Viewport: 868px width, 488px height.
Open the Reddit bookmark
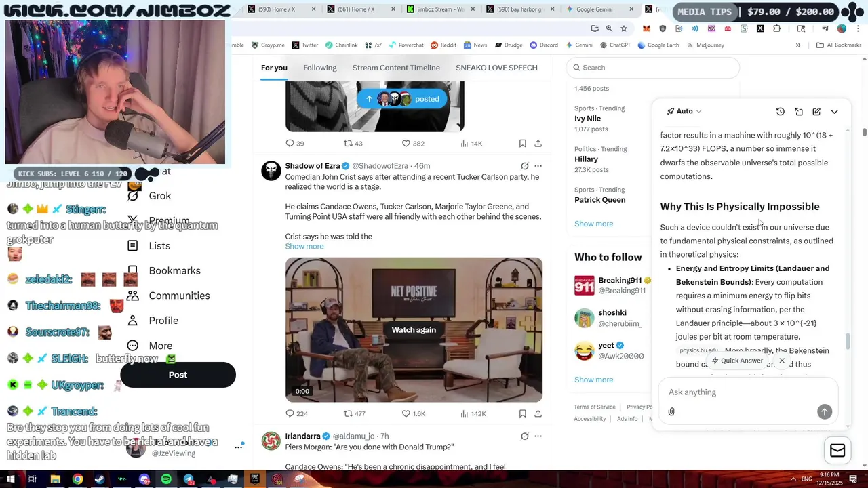(x=443, y=45)
